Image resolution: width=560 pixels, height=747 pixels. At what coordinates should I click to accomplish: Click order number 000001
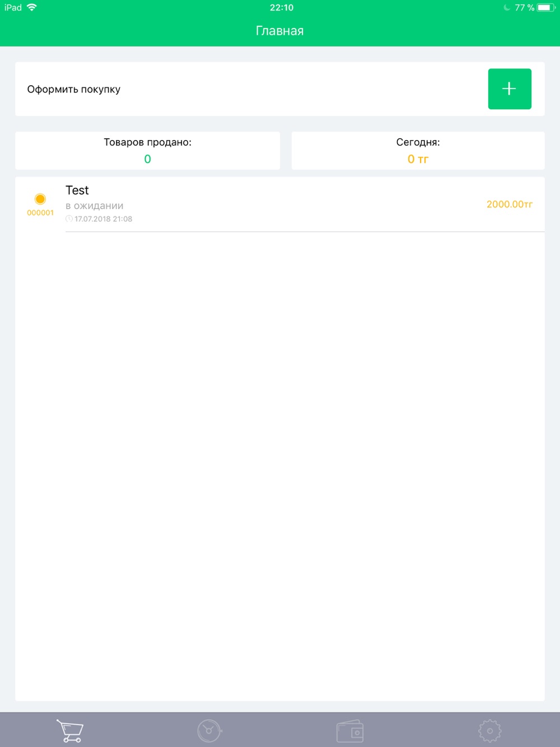[40, 213]
